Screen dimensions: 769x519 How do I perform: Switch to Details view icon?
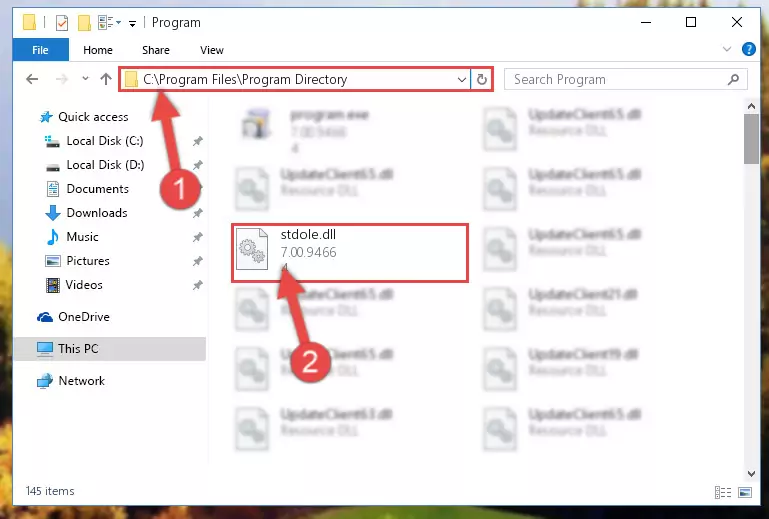(723, 492)
